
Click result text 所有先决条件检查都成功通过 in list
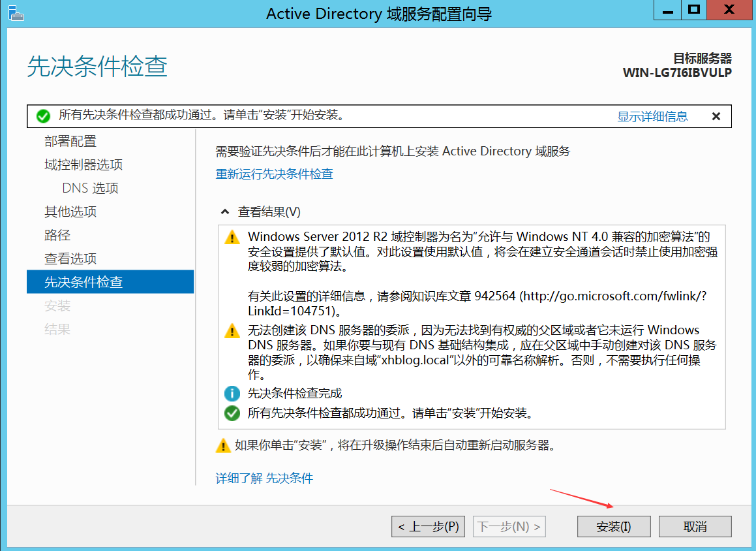(390, 413)
